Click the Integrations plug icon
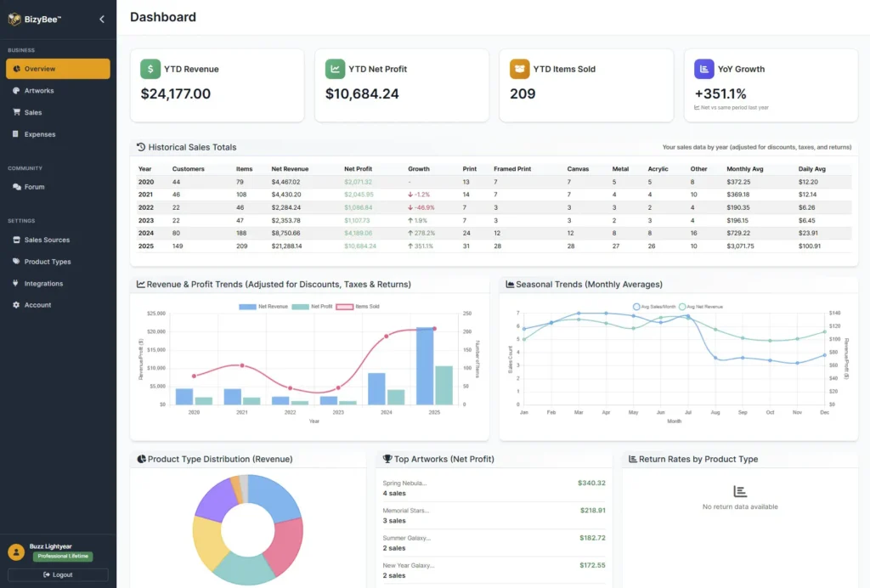 coord(16,284)
